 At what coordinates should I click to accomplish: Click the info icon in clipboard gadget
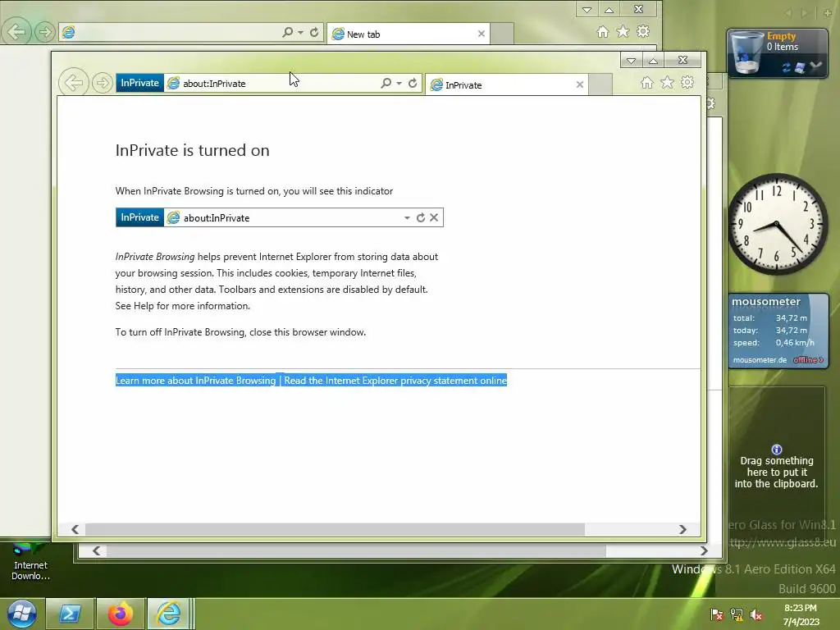point(776,450)
